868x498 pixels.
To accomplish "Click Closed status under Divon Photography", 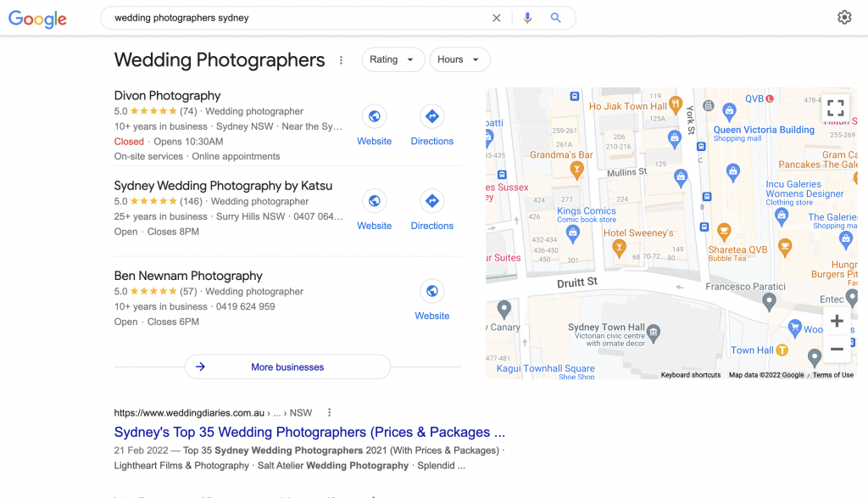I will [x=129, y=142].
